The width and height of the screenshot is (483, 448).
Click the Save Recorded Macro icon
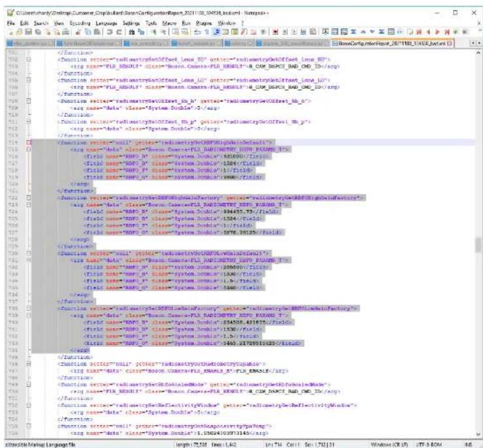[x=313, y=32]
